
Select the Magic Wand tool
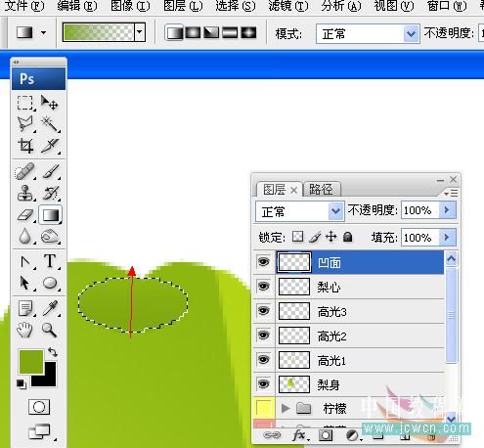[x=50, y=124]
